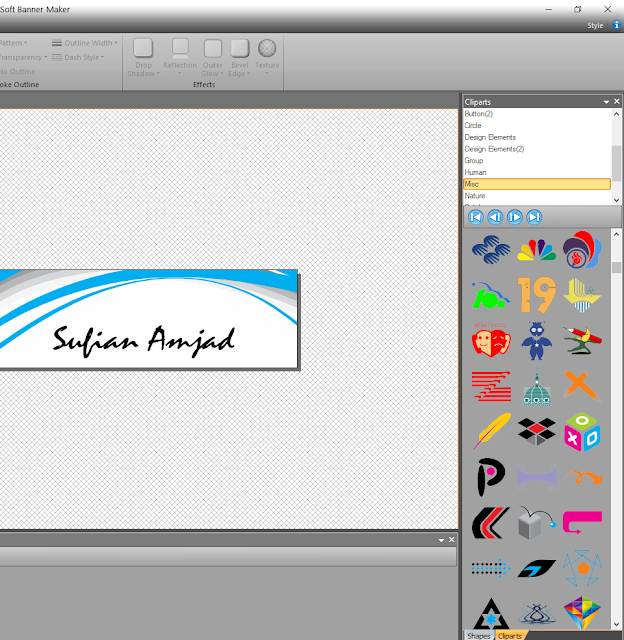Screen dimensions: 624x640
Task: Insert the teal dome building clipart
Action: point(536,387)
